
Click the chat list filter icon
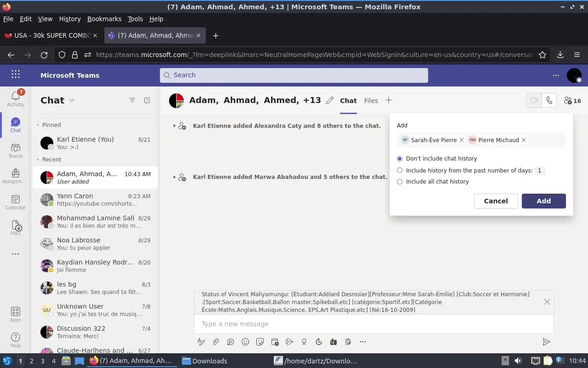point(132,100)
